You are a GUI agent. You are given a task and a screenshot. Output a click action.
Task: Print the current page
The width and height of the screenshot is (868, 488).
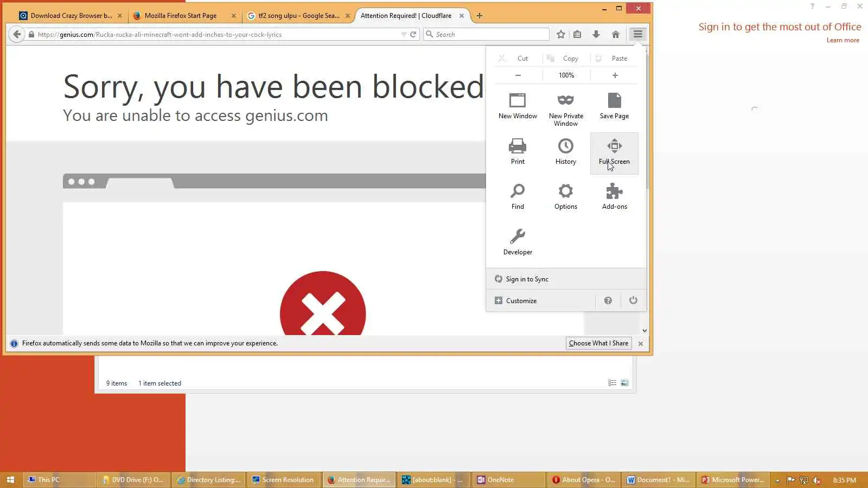[x=518, y=152]
